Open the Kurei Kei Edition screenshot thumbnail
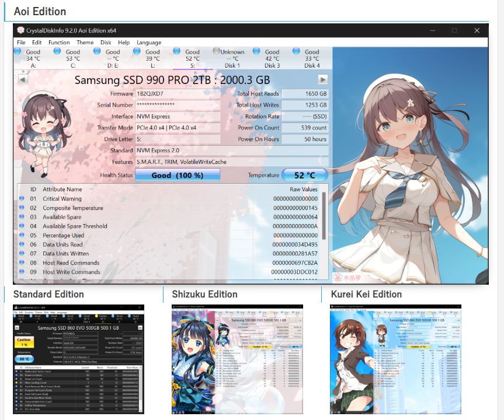The image size is (504, 420). pos(396,359)
